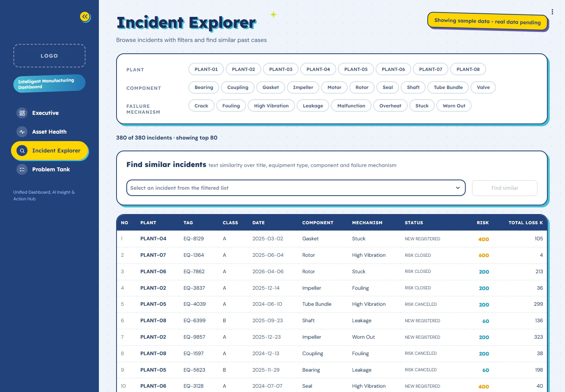Select the EQ-1597 tag cell

click(x=193, y=354)
